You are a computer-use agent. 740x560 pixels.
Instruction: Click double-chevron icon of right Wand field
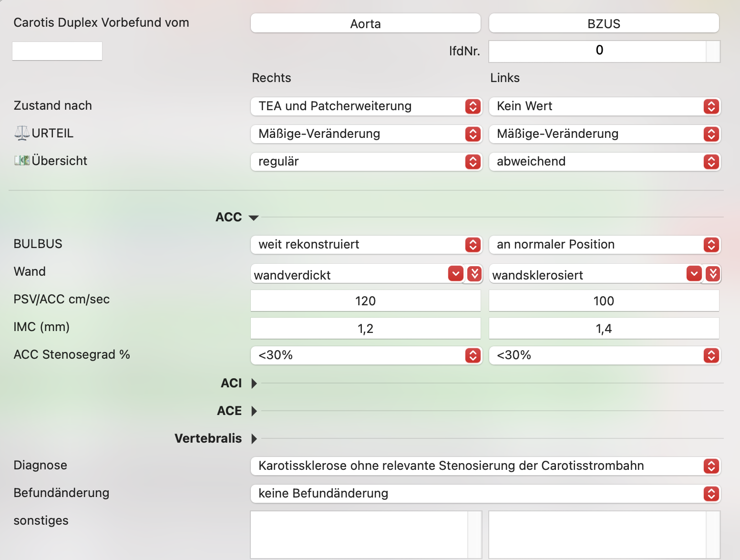(474, 274)
